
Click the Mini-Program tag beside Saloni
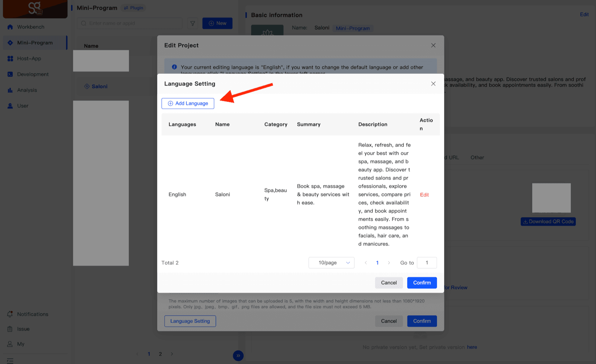coord(353,28)
